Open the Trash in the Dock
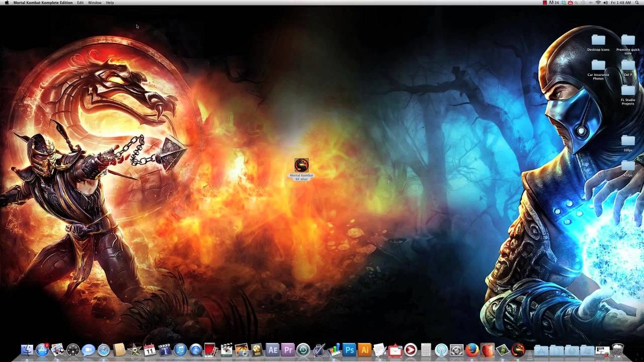 618,350
